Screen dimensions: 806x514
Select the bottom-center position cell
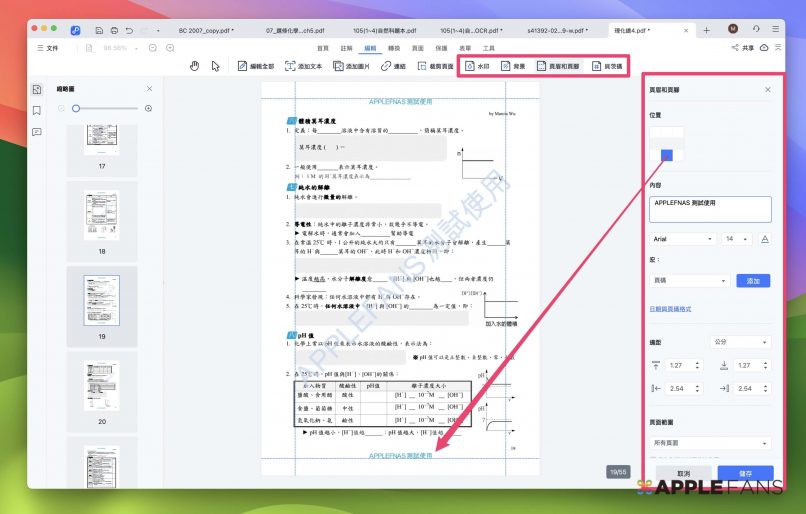(667, 155)
